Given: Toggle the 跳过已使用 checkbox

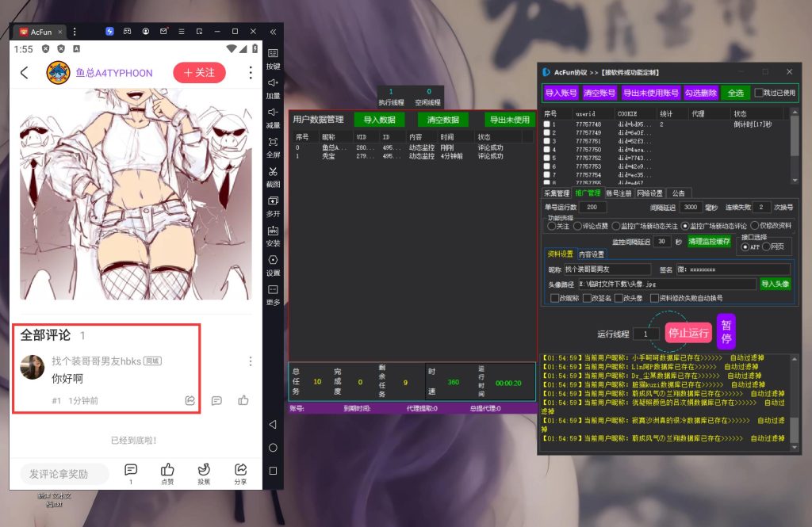Looking at the screenshot, I should click(759, 93).
